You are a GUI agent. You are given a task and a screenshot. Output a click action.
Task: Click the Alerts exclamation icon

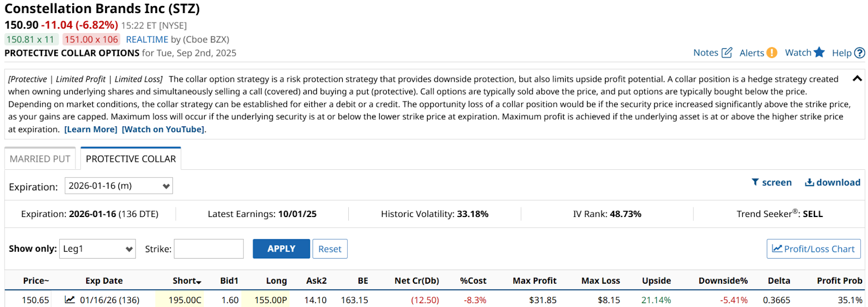click(x=771, y=53)
